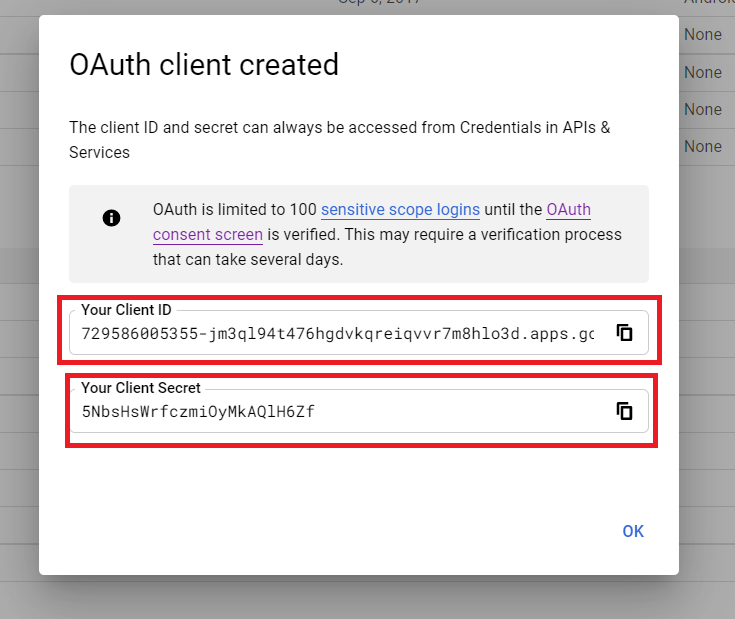Click the info icon in the notice box
This screenshot has height=619, width=735.
[x=111, y=218]
